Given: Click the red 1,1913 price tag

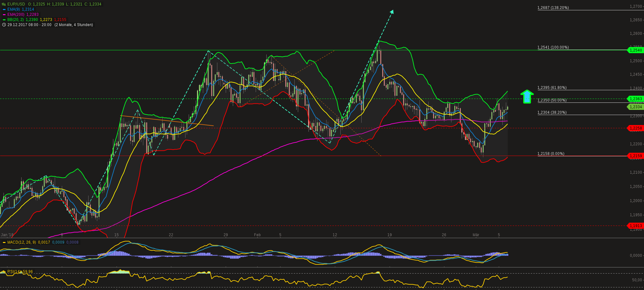Looking at the screenshot, I should click(635, 226).
